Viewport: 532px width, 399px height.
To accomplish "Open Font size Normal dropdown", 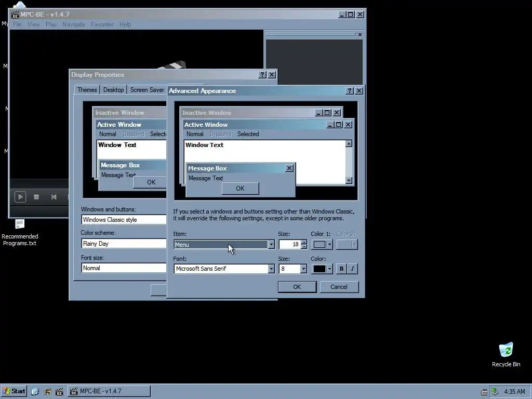I will tap(124, 268).
